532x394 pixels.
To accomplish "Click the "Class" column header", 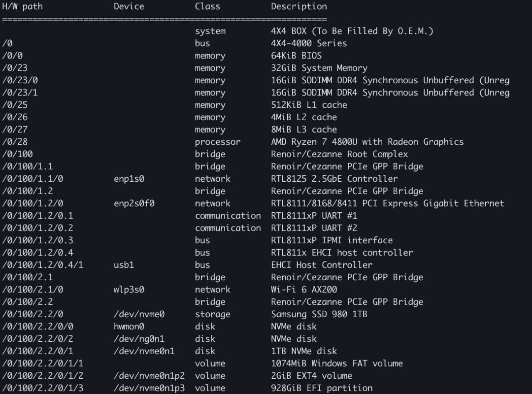I will point(207,6).
